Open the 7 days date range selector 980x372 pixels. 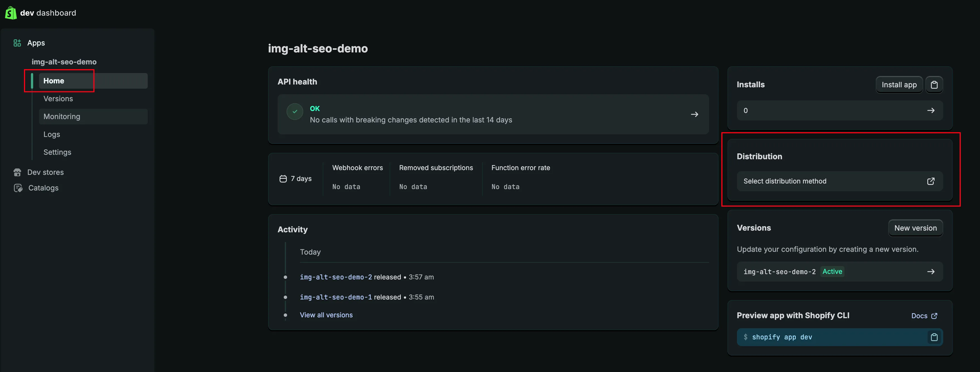[x=296, y=178]
